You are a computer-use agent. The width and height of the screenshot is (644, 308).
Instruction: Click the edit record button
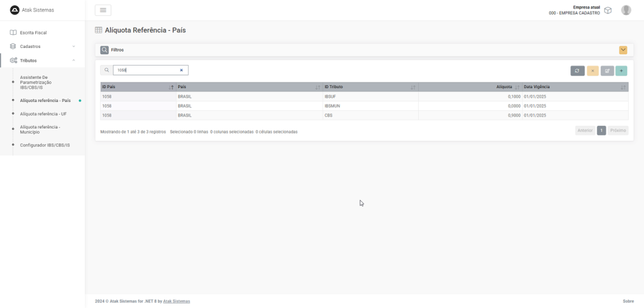coord(607,71)
